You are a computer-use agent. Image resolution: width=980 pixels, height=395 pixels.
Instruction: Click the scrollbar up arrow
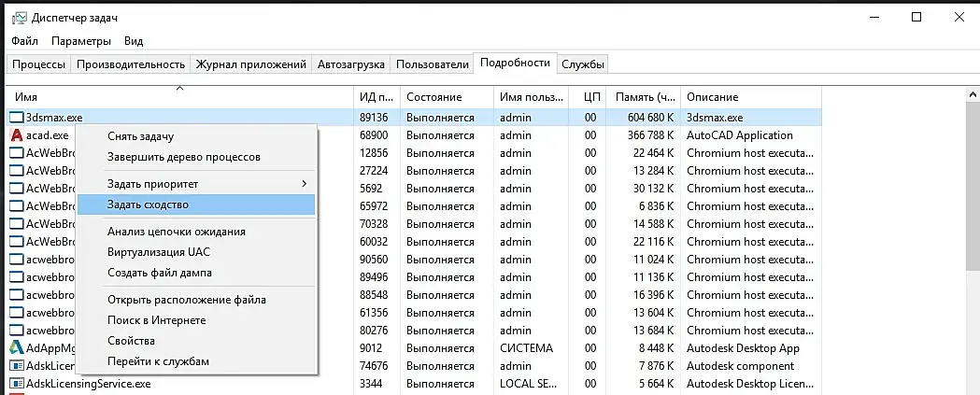[x=973, y=94]
